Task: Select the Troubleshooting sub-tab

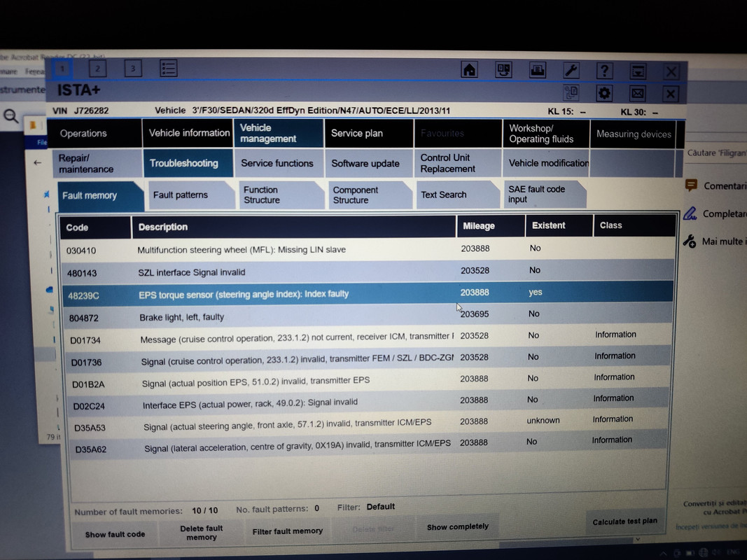Action: [x=188, y=163]
